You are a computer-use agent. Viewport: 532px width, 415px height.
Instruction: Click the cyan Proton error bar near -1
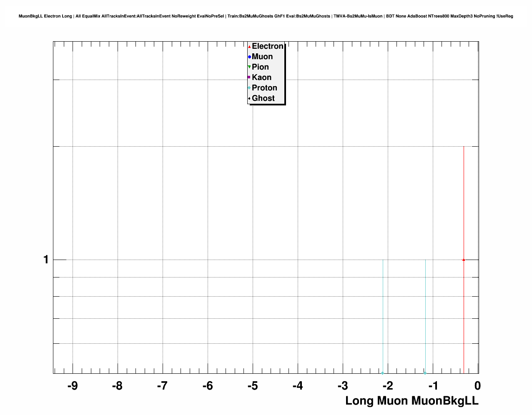tap(425, 317)
